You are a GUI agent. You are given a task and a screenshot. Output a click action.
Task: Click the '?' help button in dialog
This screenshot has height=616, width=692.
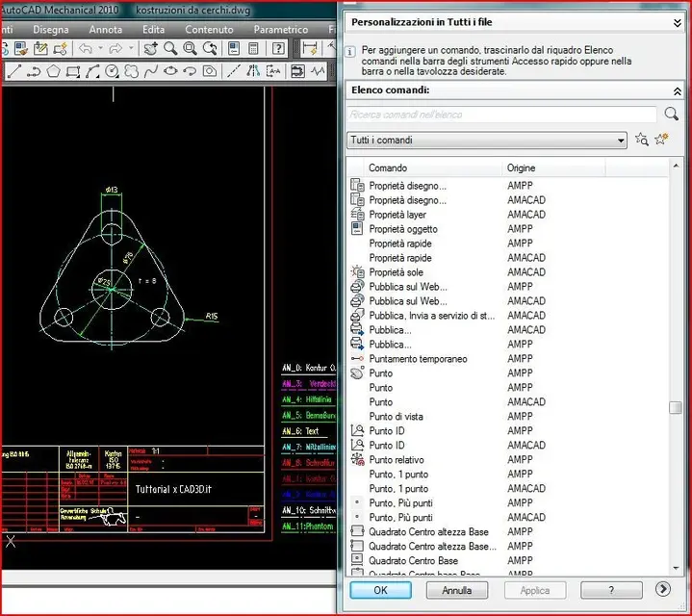click(x=611, y=590)
